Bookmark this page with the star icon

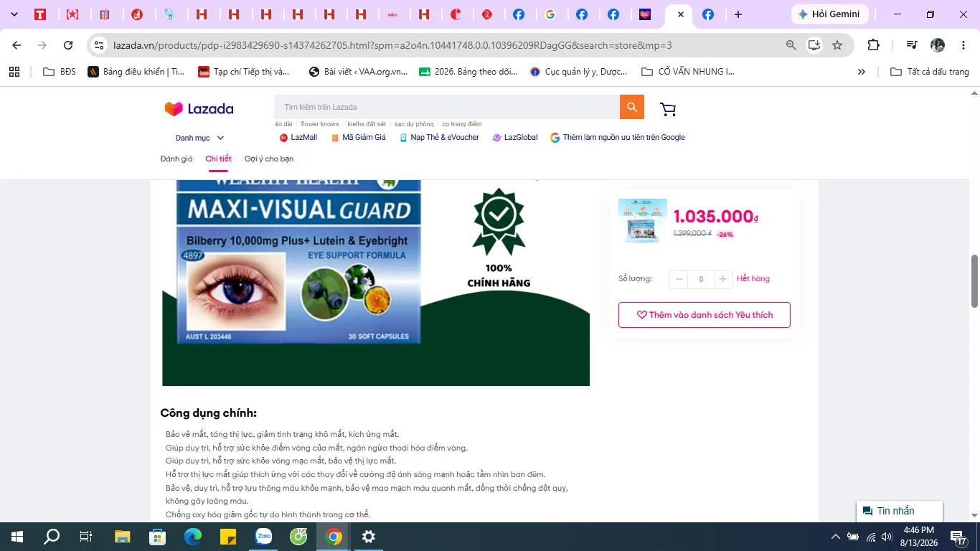pos(837,45)
